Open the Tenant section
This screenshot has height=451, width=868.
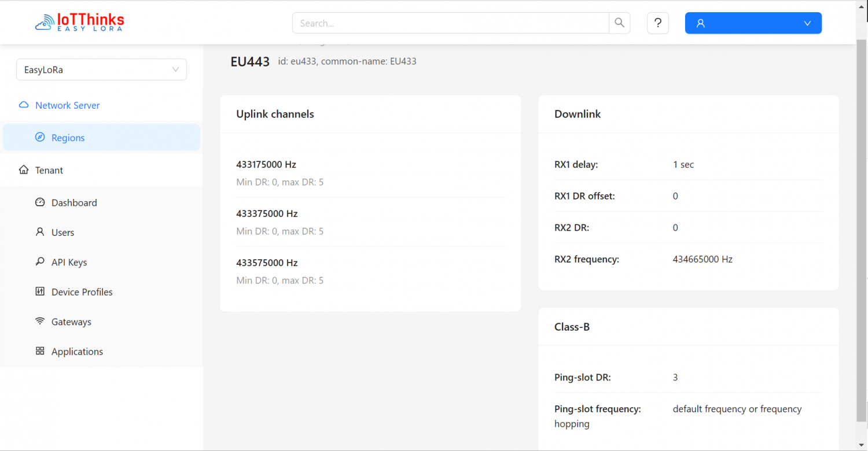(x=49, y=169)
